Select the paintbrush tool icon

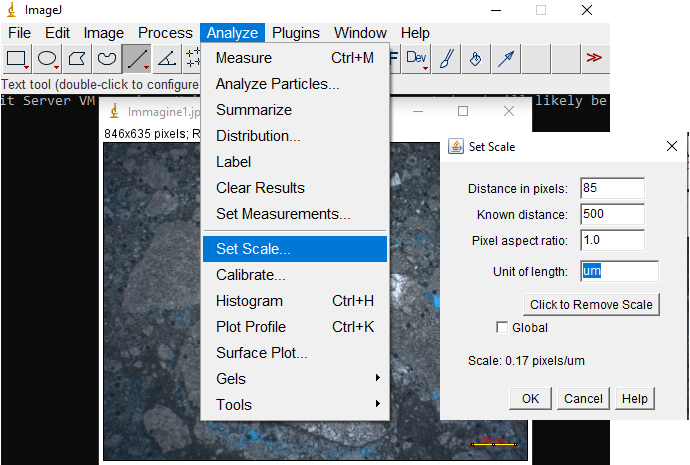(x=447, y=59)
